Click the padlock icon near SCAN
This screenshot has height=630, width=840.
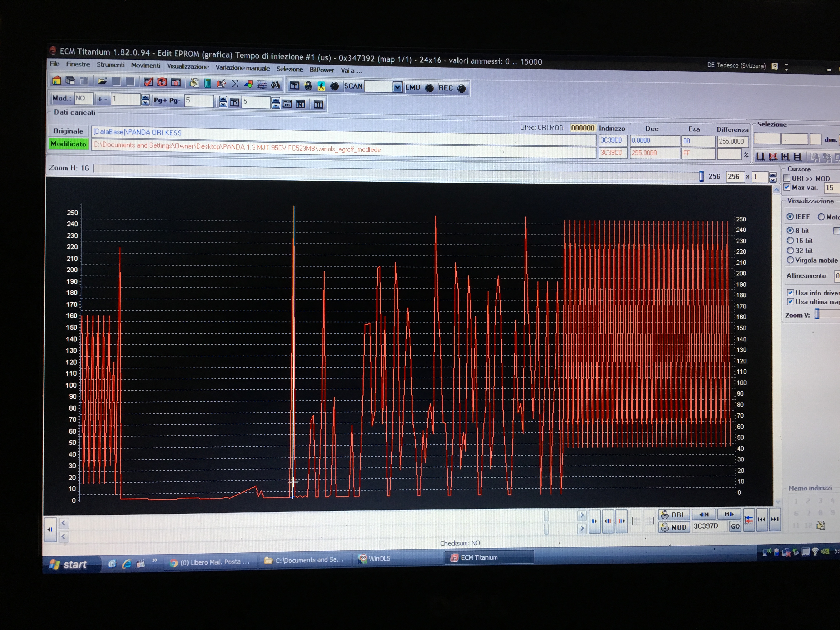click(308, 86)
